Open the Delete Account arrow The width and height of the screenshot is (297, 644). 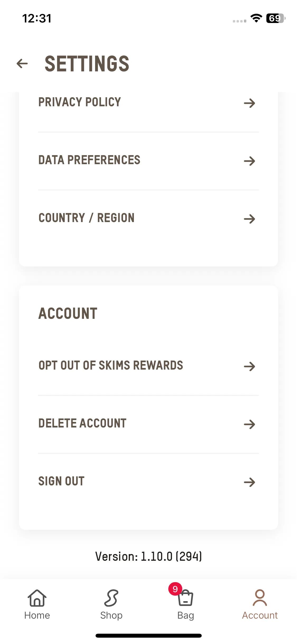click(249, 424)
